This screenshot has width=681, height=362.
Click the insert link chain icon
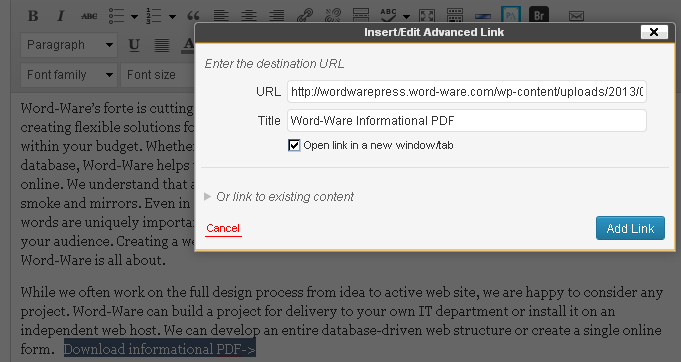click(x=305, y=16)
